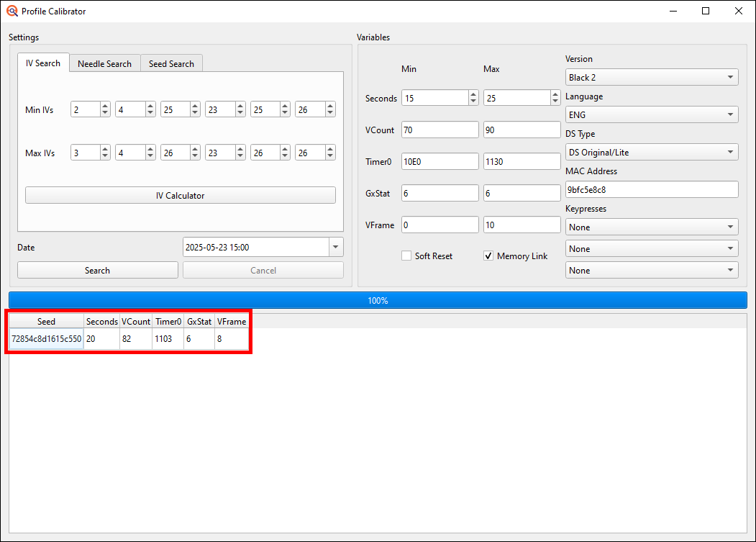Select the VCount result cell 82
Viewport: 756px width, 542px height.
tap(136, 339)
